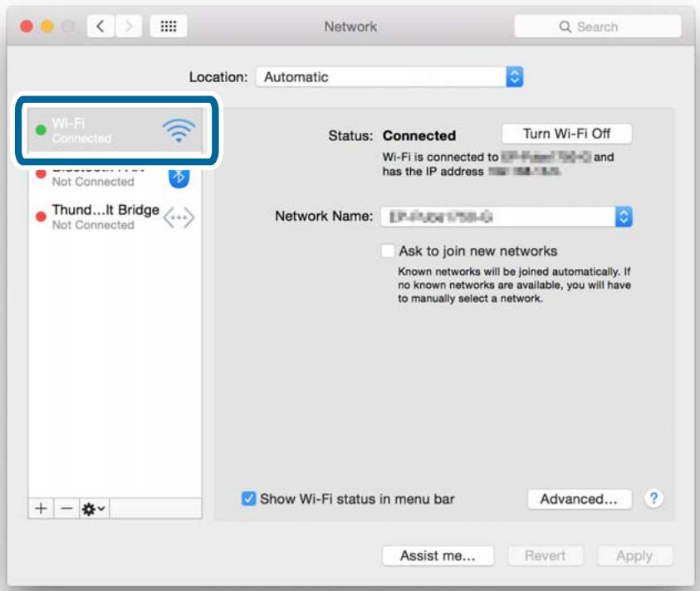Screen dimensions: 700x591
Task: Enable Ask to join new networks
Action: tap(388, 251)
